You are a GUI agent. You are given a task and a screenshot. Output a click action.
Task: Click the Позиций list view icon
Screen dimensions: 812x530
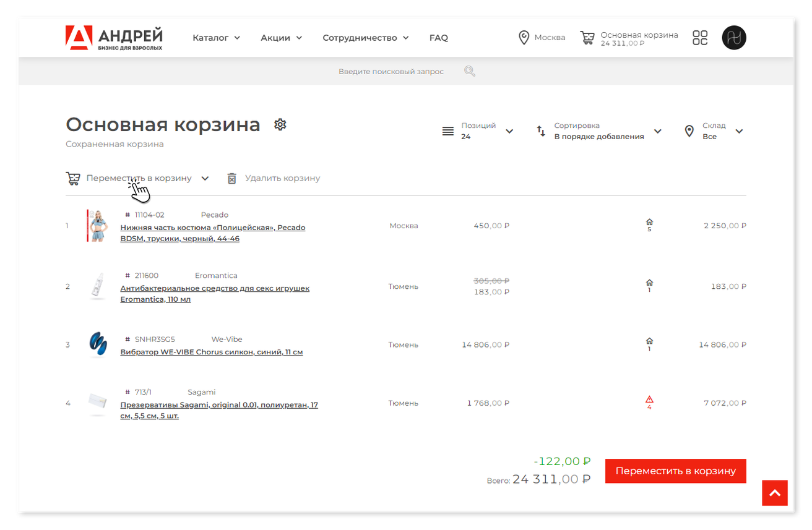[x=448, y=131]
